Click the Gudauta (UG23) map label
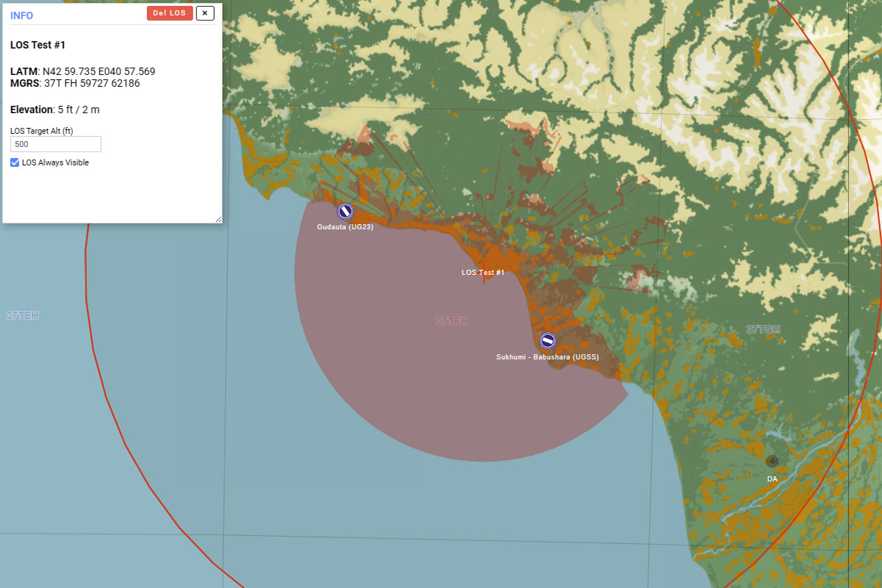The image size is (882, 588). pos(345,227)
